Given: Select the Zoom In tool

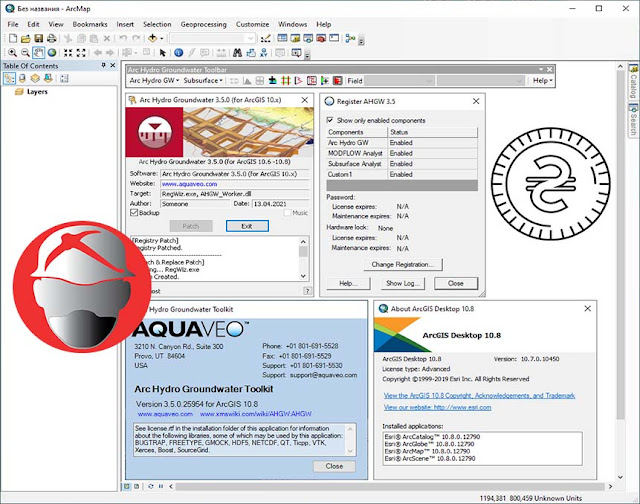Looking at the screenshot, I should coord(12,53).
